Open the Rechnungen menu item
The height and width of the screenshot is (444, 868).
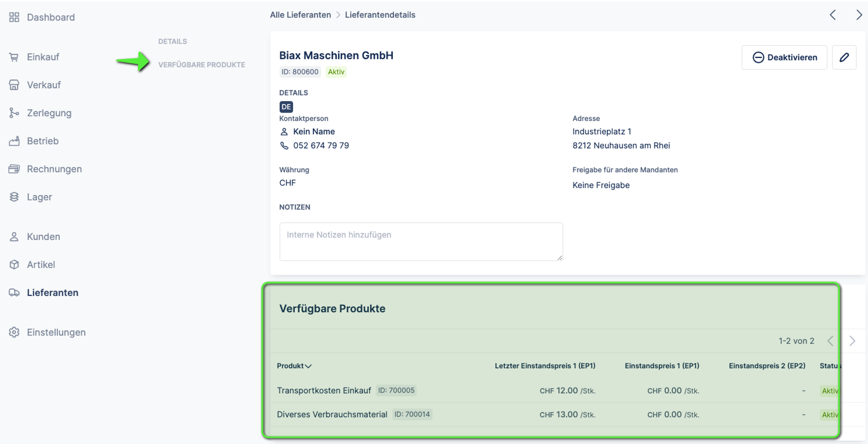54,169
